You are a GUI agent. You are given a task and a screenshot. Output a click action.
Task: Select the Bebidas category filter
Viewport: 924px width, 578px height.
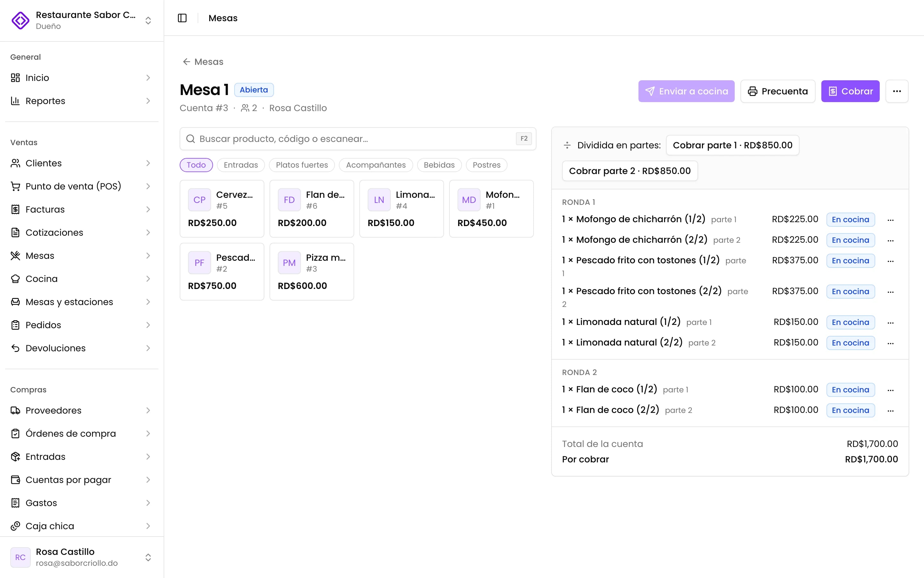439,165
